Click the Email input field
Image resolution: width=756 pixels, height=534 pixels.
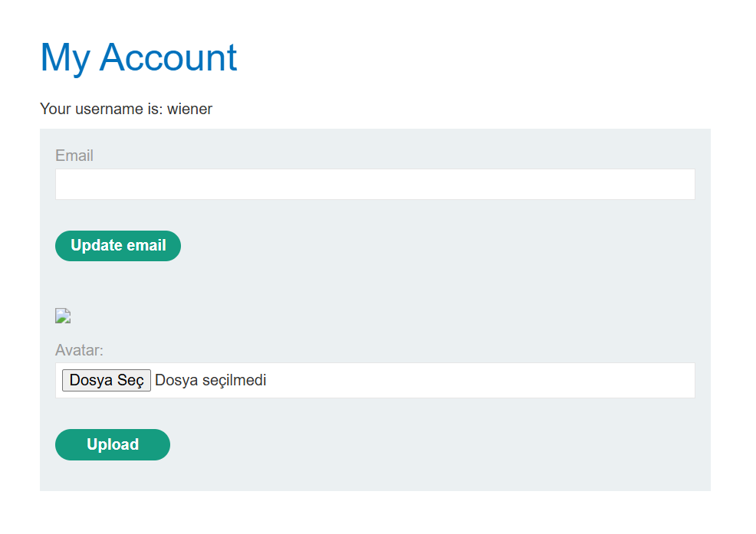coord(375,184)
